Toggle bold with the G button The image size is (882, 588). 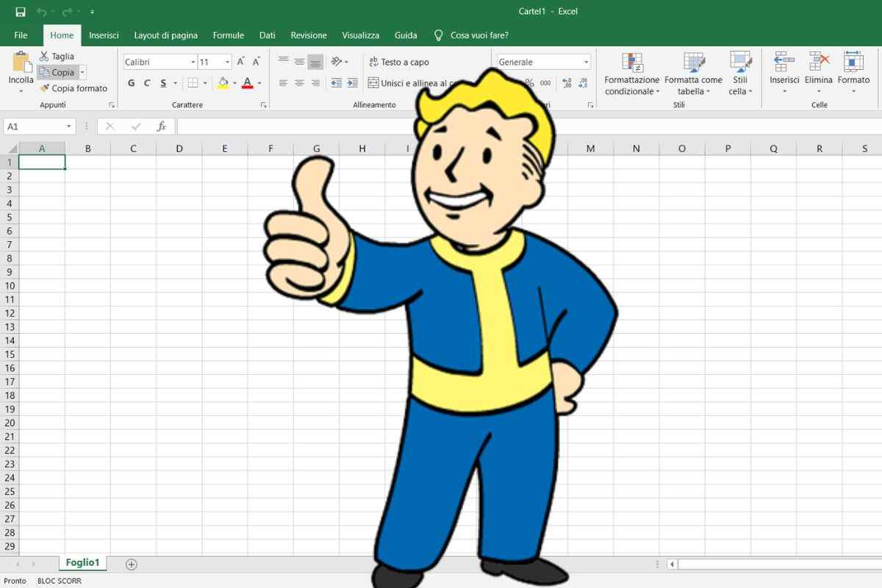click(132, 83)
